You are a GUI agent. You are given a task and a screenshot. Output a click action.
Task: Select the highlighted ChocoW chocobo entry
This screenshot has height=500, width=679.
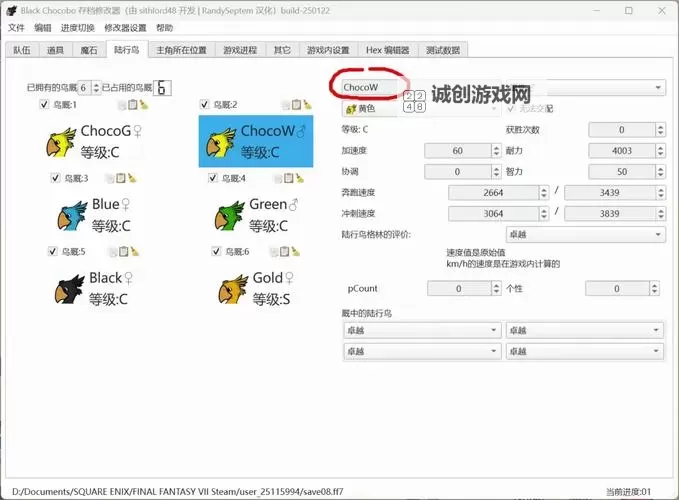[x=256, y=141]
